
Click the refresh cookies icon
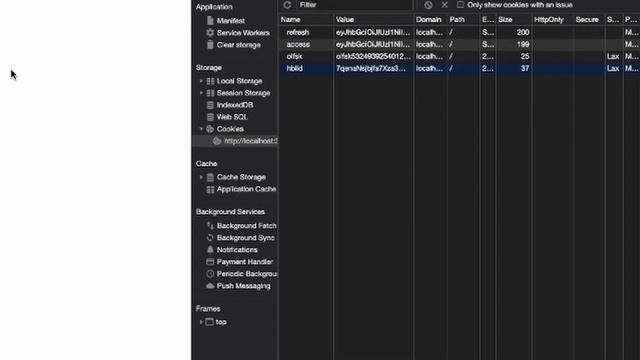pos(287,5)
